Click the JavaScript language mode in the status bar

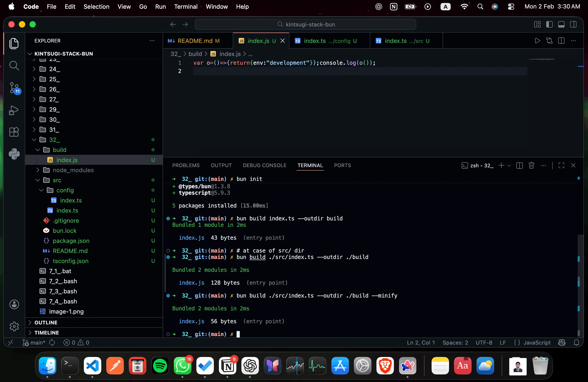coord(537,343)
